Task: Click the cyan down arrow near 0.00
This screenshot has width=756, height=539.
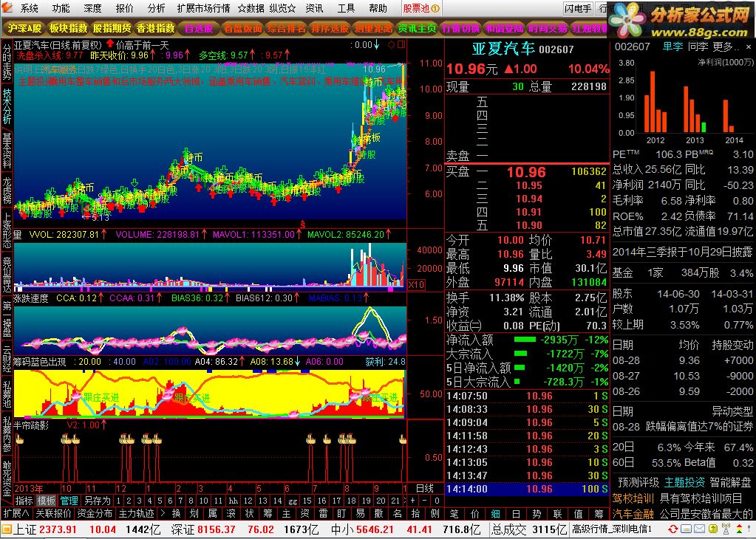Action: (x=377, y=45)
